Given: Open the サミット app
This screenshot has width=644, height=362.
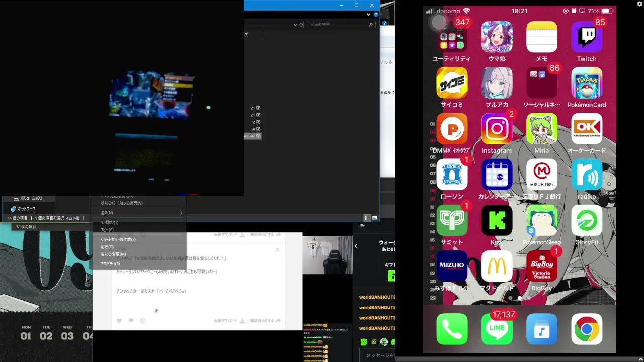Looking at the screenshot, I should (x=452, y=221).
